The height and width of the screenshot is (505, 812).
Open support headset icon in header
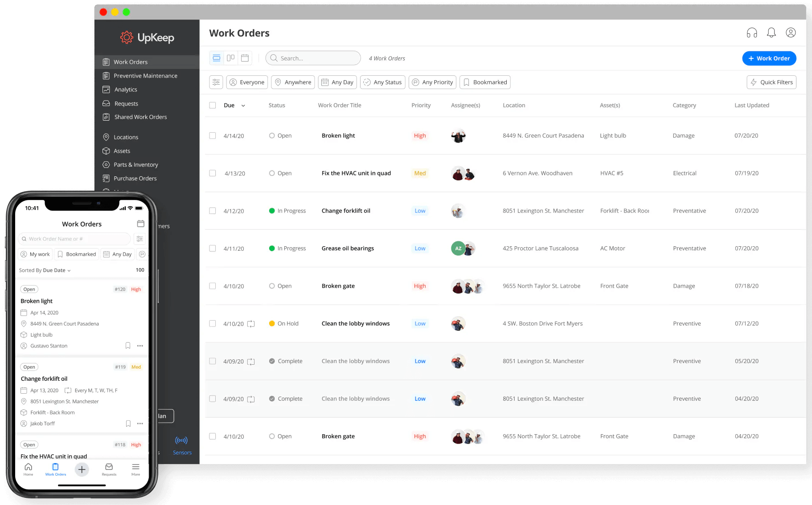pos(752,33)
